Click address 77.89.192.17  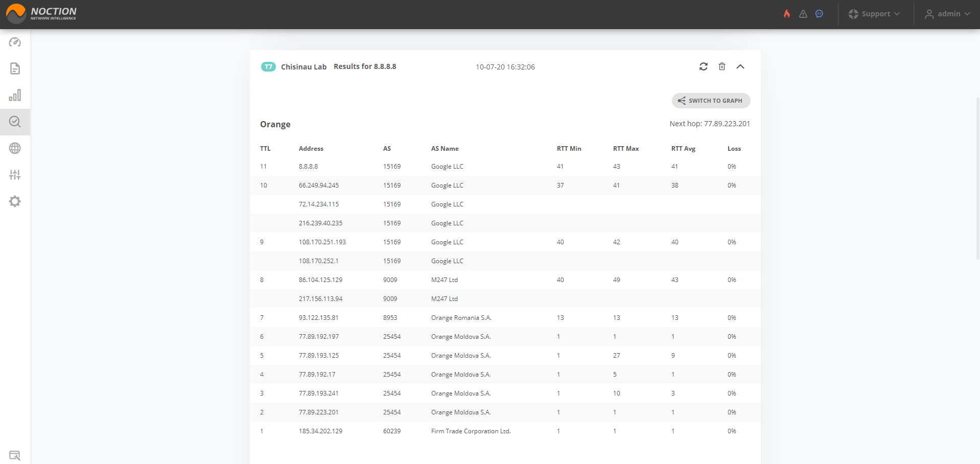(x=317, y=375)
